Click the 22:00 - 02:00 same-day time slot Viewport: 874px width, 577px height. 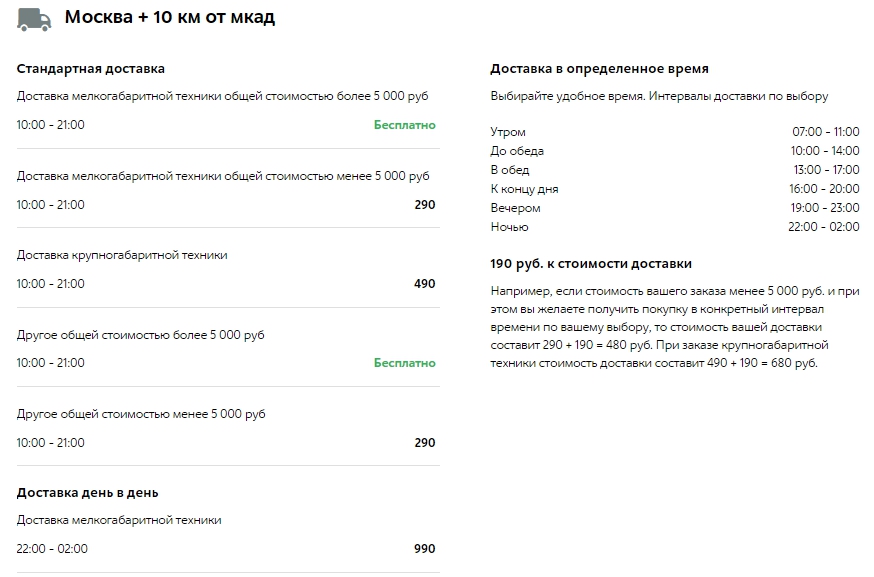pos(52,549)
